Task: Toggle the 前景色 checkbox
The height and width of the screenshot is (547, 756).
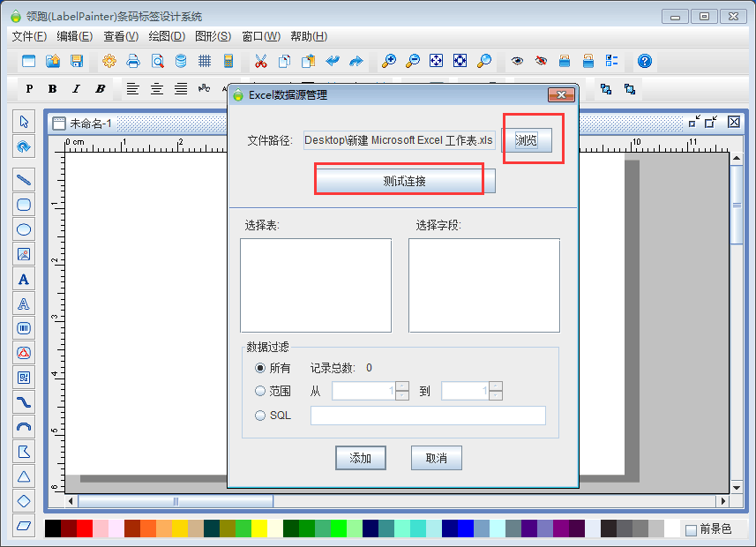Action: pyautogui.click(x=691, y=529)
